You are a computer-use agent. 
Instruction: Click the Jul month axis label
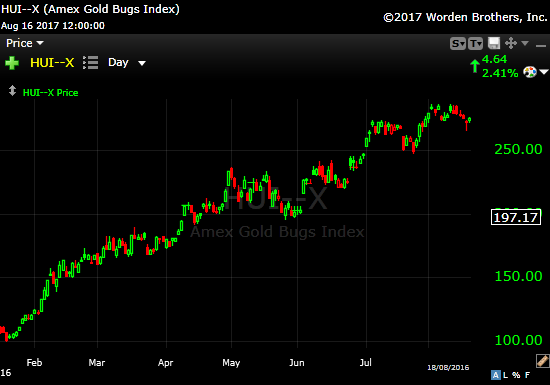click(365, 363)
